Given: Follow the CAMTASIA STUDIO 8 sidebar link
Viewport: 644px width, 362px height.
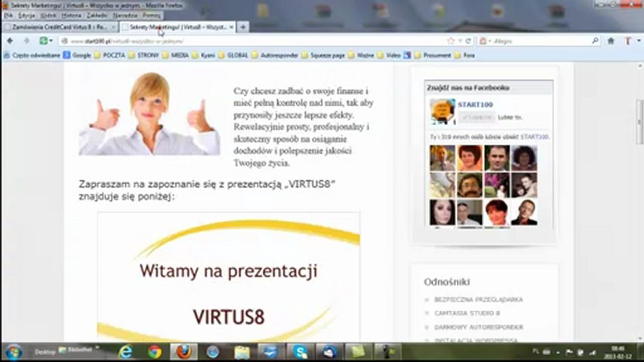Looking at the screenshot, I should click(467, 313).
